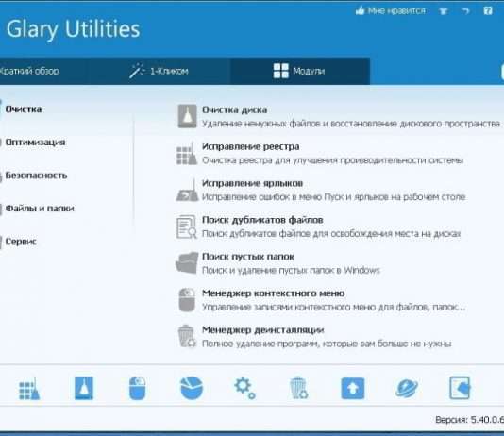
Task: Open the Менеджер деинсталляции link
Action: pos(263,330)
